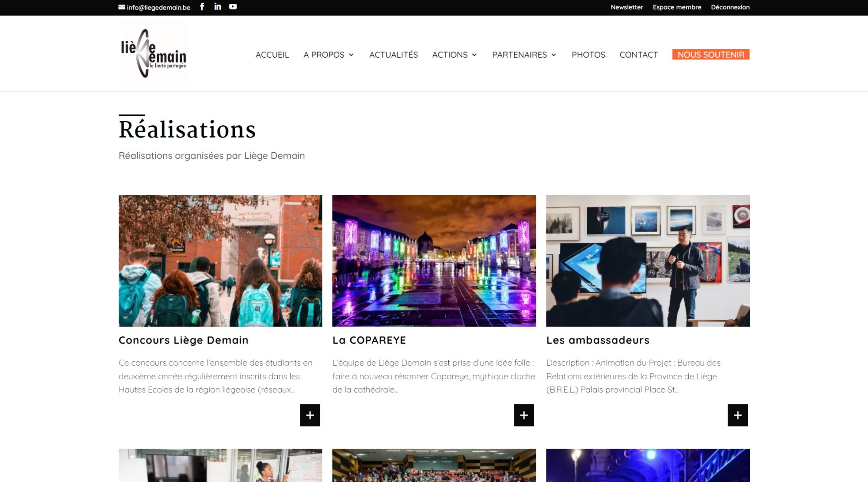This screenshot has height=482, width=868.
Task: Expand the PARTENAIRES dropdown chevron
Action: coord(554,55)
